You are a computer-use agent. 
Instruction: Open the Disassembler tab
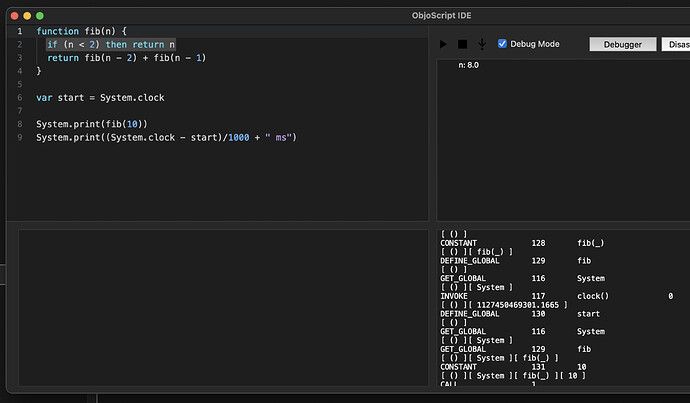click(676, 44)
